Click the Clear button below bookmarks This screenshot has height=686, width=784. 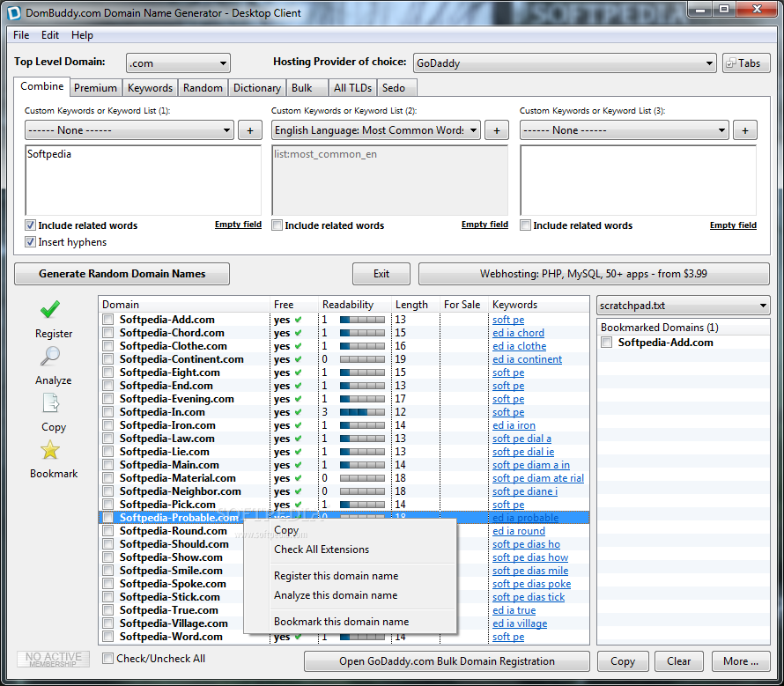pyautogui.click(x=678, y=661)
